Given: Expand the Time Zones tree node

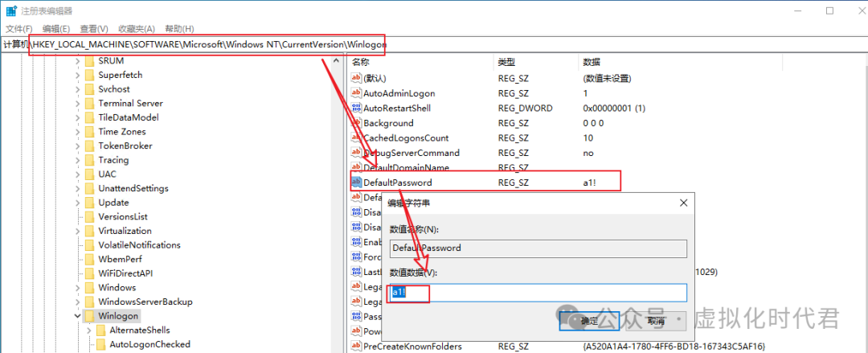Looking at the screenshot, I should (78, 132).
